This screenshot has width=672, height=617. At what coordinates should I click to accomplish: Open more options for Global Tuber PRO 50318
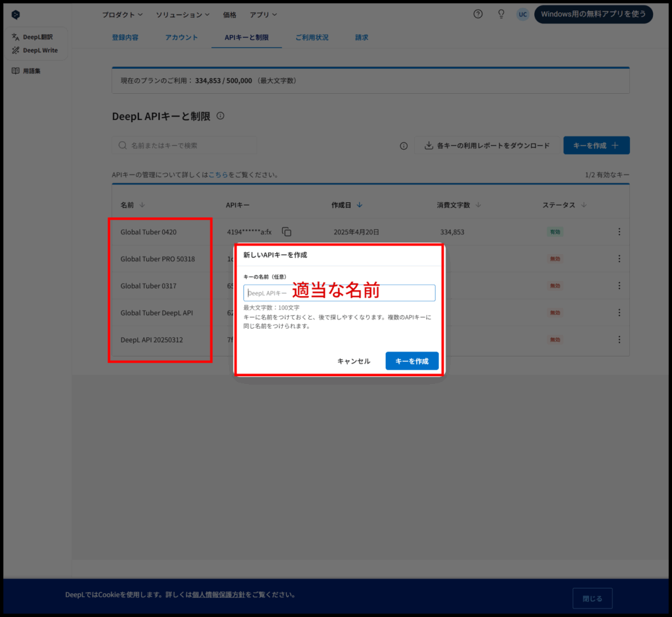pyautogui.click(x=619, y=259)
